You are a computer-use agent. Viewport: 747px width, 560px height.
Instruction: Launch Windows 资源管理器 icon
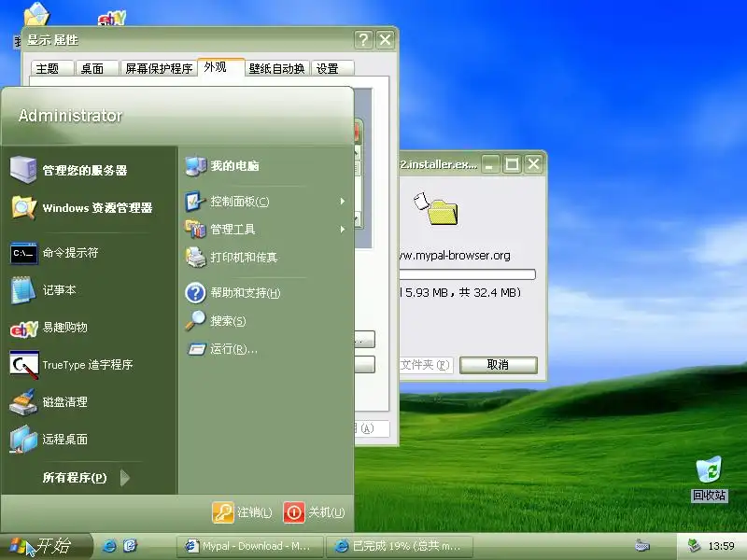23,207
